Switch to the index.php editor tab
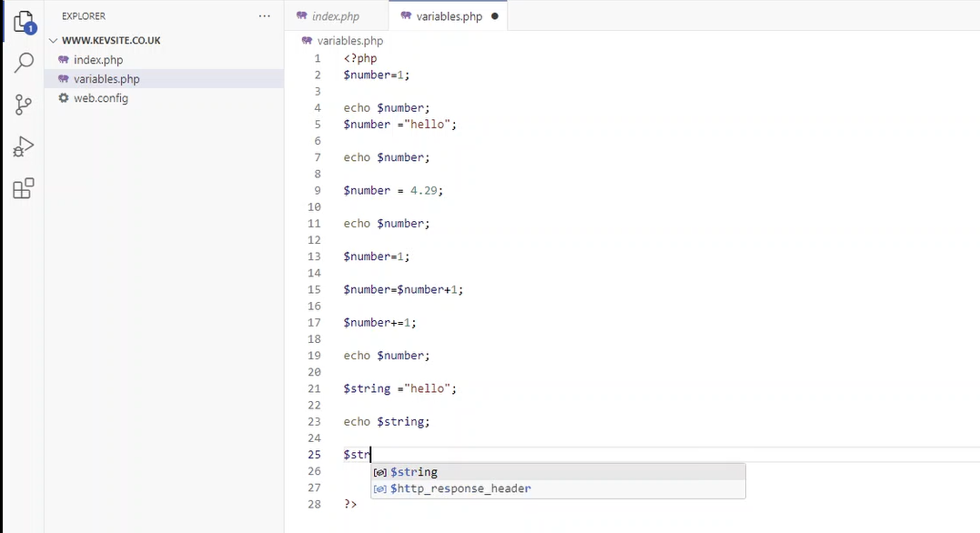Screen dimensions: 980x533 point(336,16)
